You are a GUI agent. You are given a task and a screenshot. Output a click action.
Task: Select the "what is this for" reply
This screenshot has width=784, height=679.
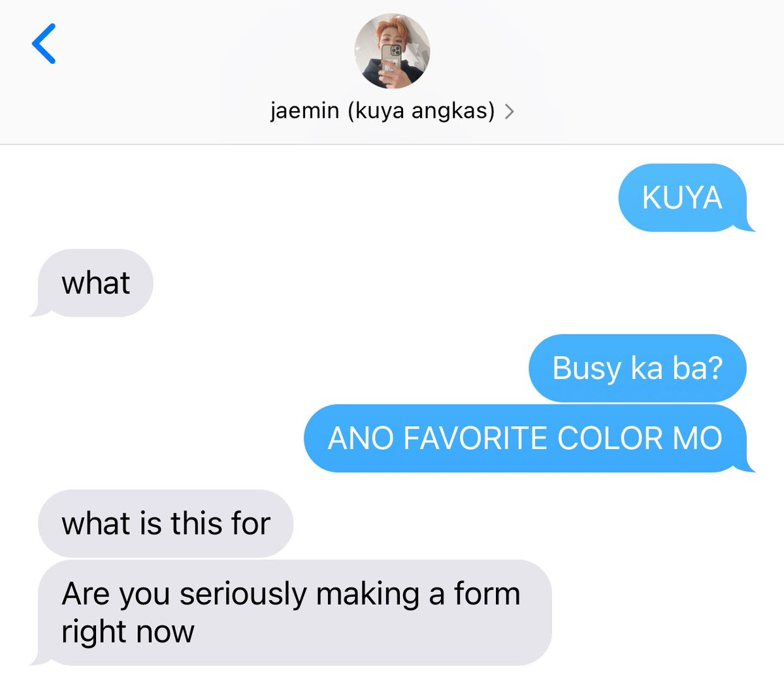point(166,523)
